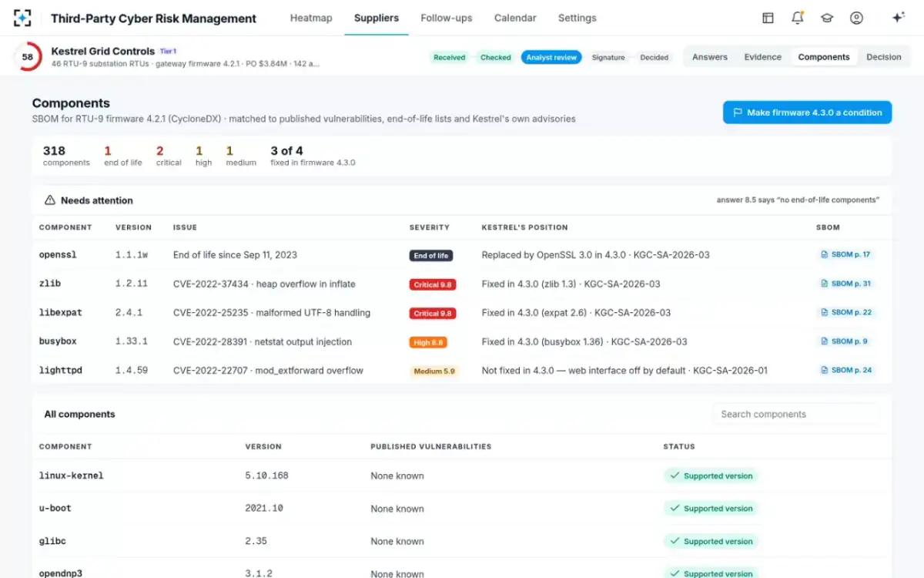Click the Tier 1 badge
Viewport: 924px width, 578px height.
[168, 51]
